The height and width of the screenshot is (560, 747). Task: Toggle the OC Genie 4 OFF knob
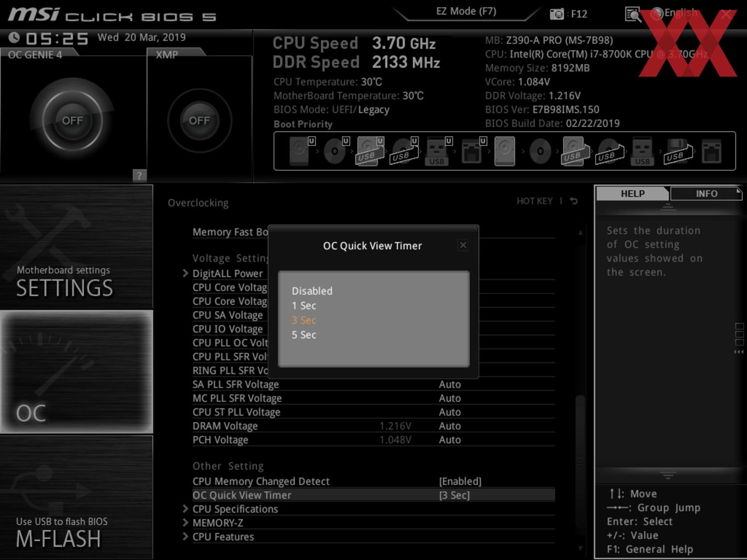coord(73,120)
